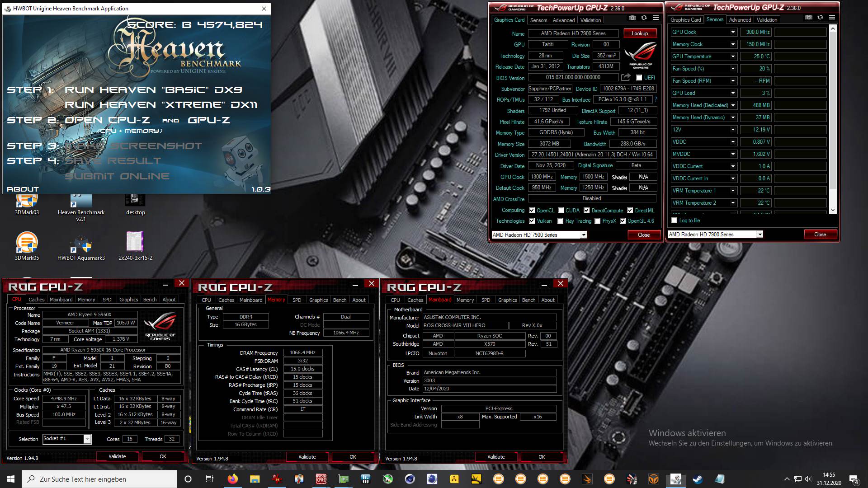Click the refresh icon in the Sensors GPU-Z window
Screen dimensions: 868x488
click(x=820, y=17)
